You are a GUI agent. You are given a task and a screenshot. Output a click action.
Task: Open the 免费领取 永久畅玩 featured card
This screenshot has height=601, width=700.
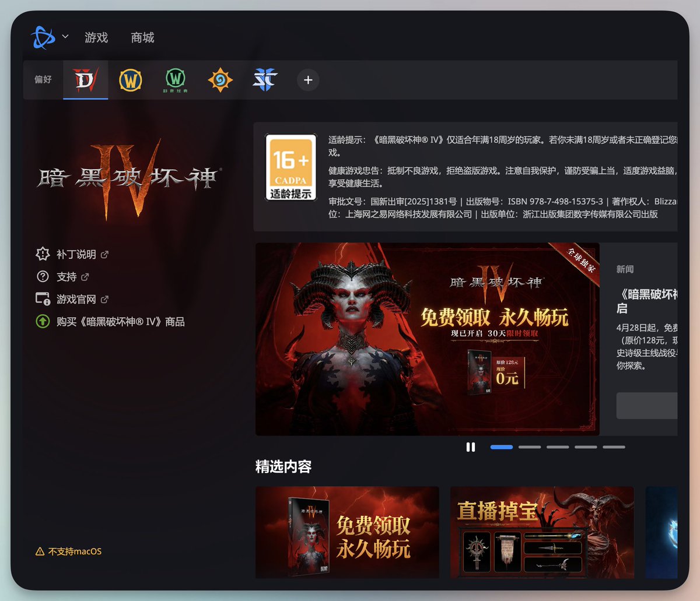coord(347,533)
